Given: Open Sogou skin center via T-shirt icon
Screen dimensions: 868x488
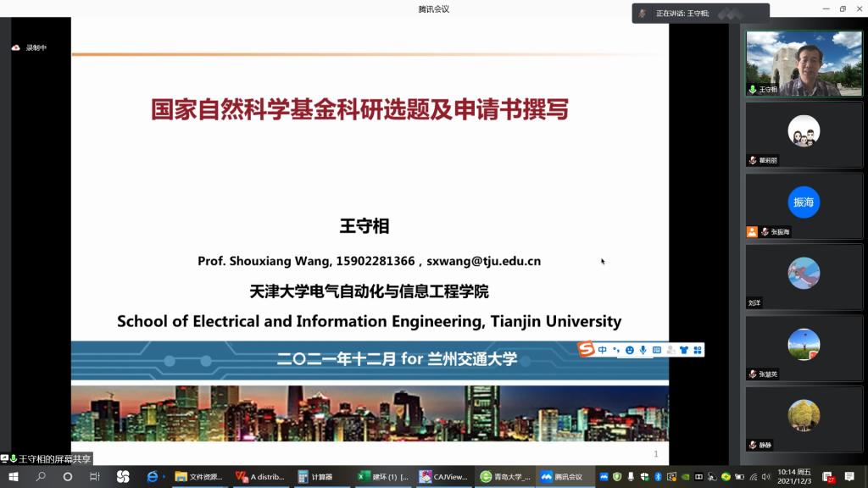Looking at the screenshot, I should pyautogui.click(x=684, y=349).
